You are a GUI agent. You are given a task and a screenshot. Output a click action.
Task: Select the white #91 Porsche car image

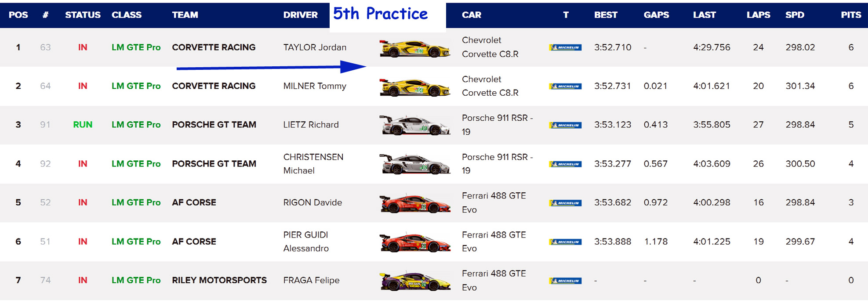click(x=414, y=125)
